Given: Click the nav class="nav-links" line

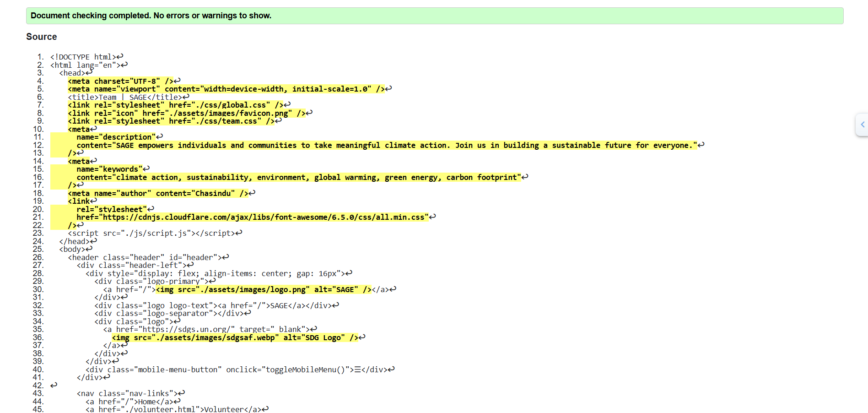Looking at the screenshot, I should [x=130, y=393].
